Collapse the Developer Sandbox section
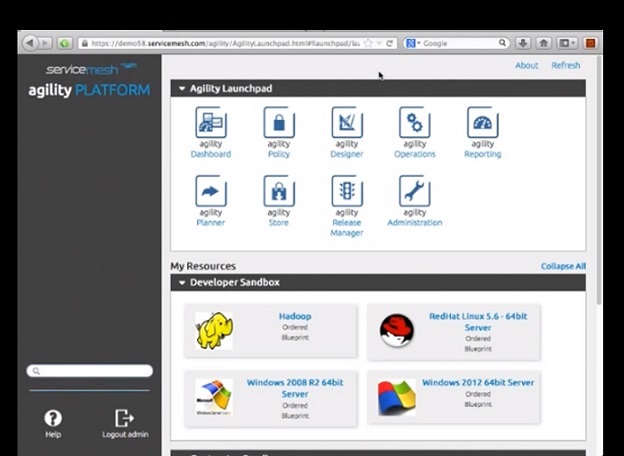The image size is (624, 456). click(182, 283)
